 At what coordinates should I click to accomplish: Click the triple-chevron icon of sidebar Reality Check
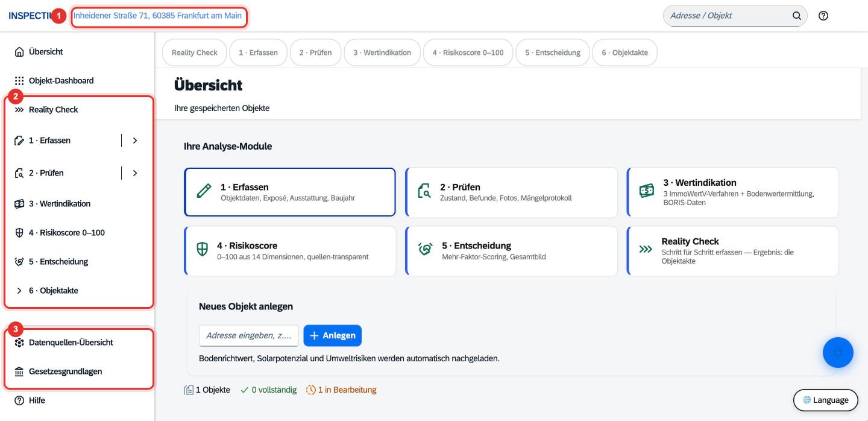(x=19, y=110)
